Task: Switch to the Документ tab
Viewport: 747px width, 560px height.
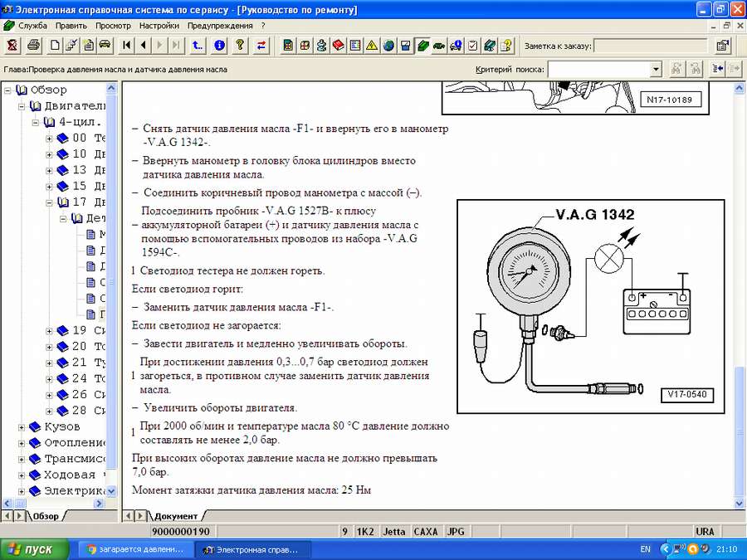Action: (176, 516)
